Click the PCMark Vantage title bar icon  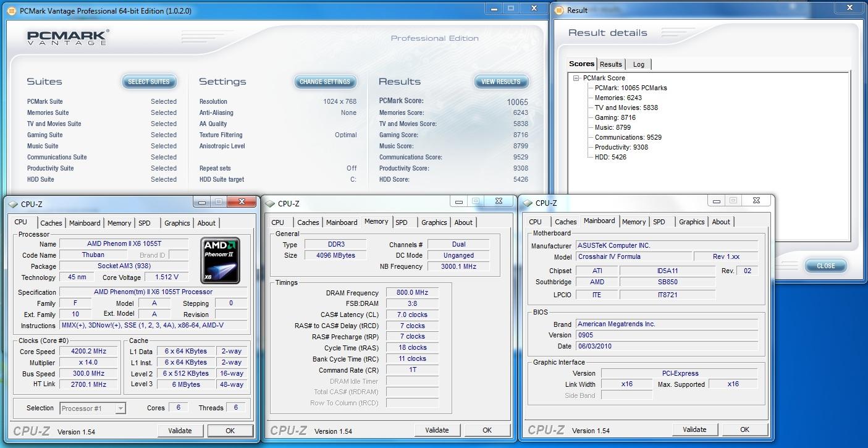(x=11, y=11)
